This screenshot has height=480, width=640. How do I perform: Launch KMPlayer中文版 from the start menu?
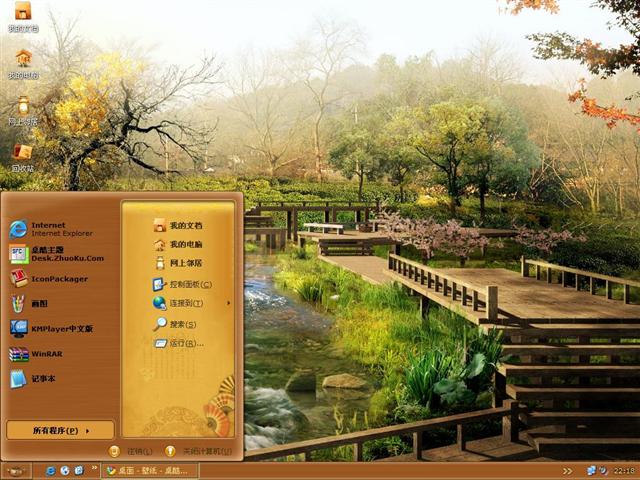click(x=51, y=329)
